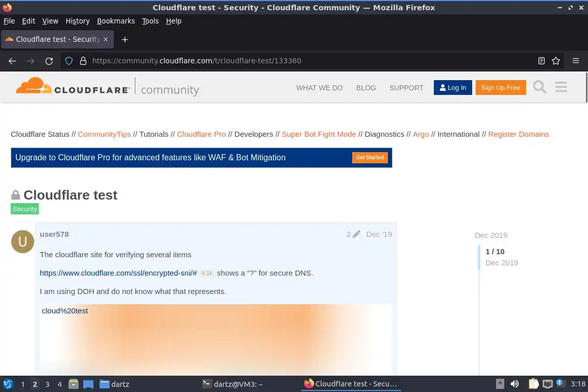588x392 pixels.
Task: Switch to workspace 4 in the taskbar
Action: click(x=59, y=384)
